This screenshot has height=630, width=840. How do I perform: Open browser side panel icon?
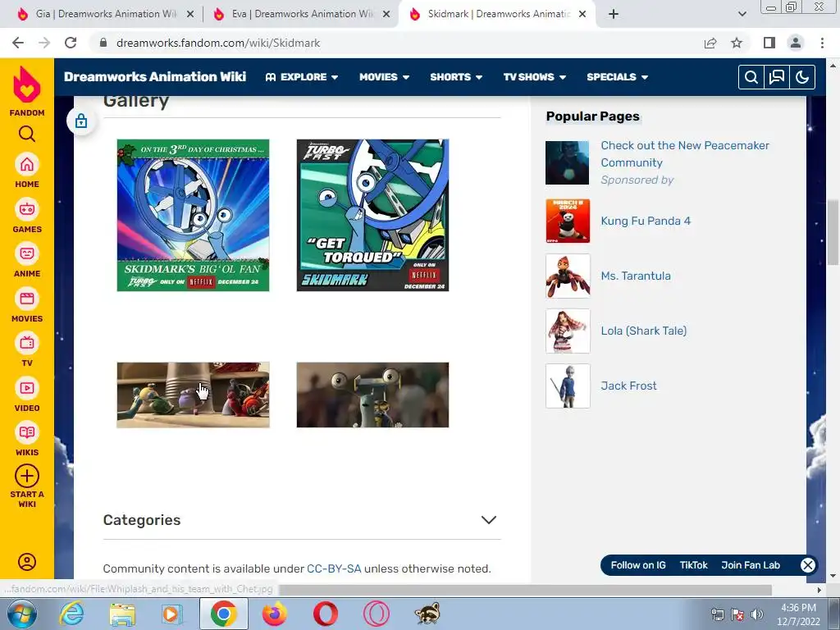coord(769,43)
